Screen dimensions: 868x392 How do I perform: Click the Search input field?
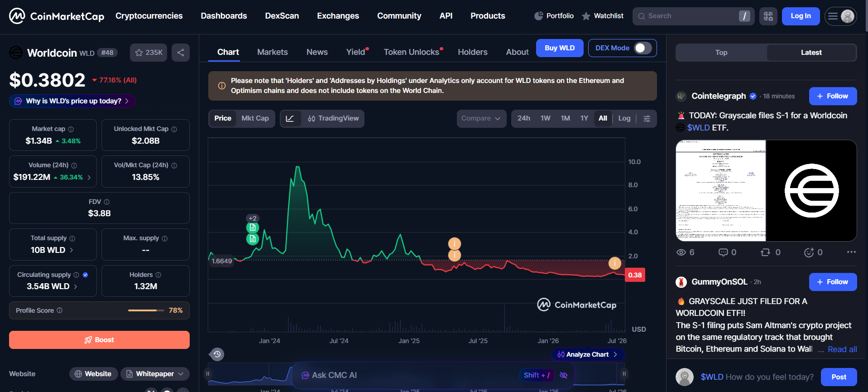pyautogui.click(x=693, y=16)
